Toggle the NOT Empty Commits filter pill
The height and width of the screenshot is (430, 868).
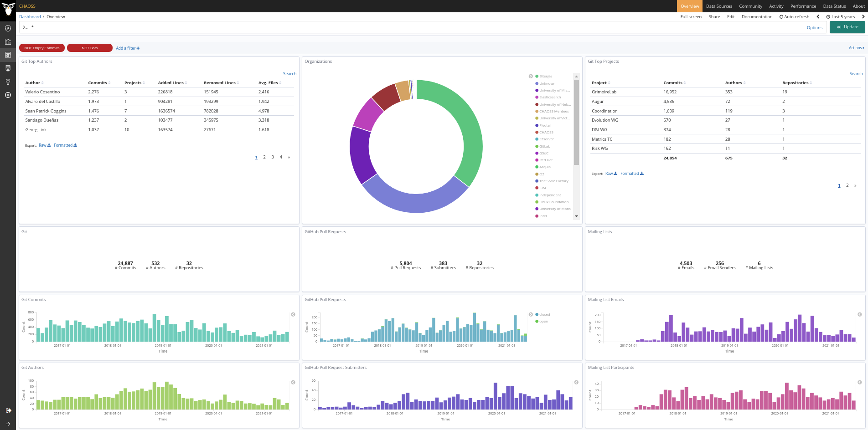(42, 48)
